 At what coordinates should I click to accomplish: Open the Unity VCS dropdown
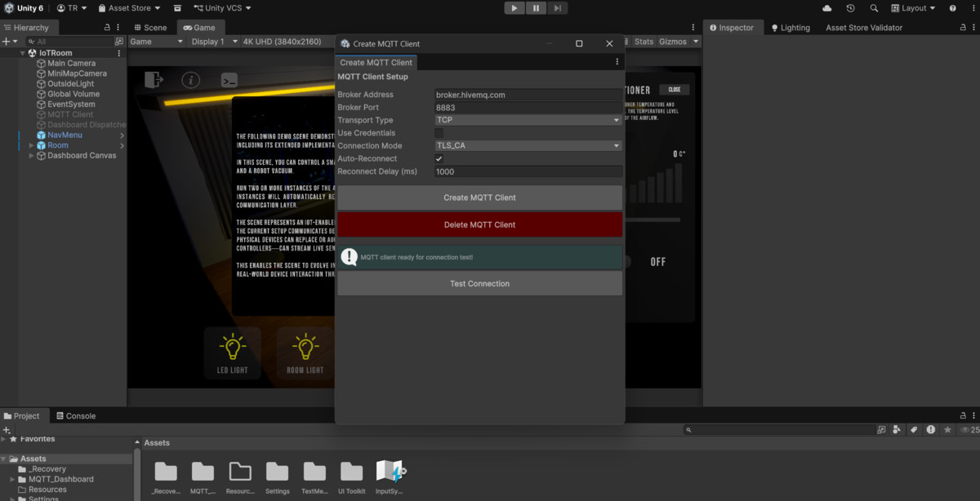coord(222,8)
